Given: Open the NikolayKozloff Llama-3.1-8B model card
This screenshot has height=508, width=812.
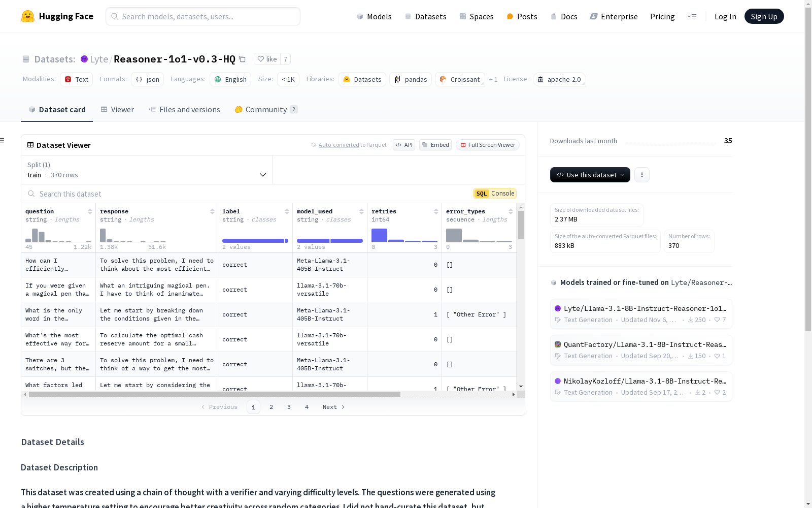Looking at the screenshot, I should (x=641, y=387).
